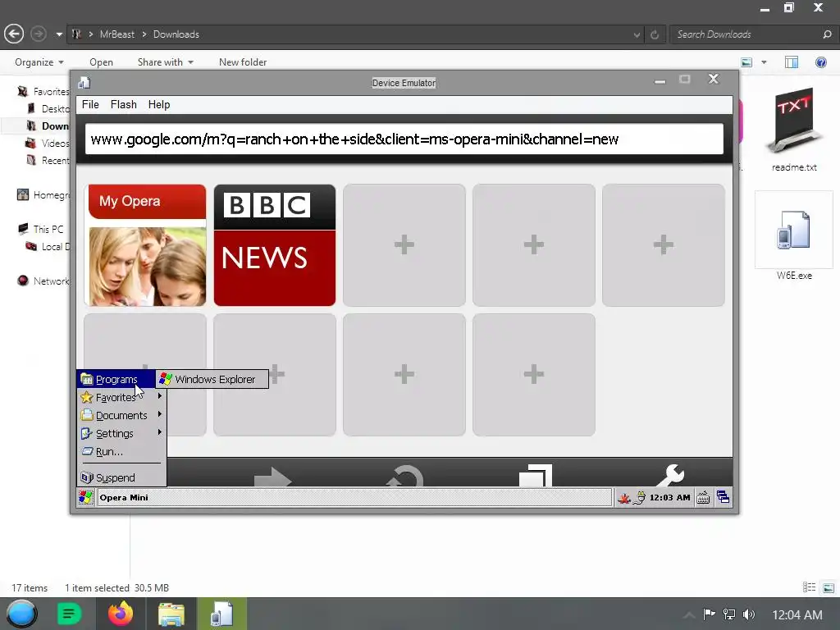Open the BBC News speed dial tile
Viewport: 840px width, 630px height.
275,245
